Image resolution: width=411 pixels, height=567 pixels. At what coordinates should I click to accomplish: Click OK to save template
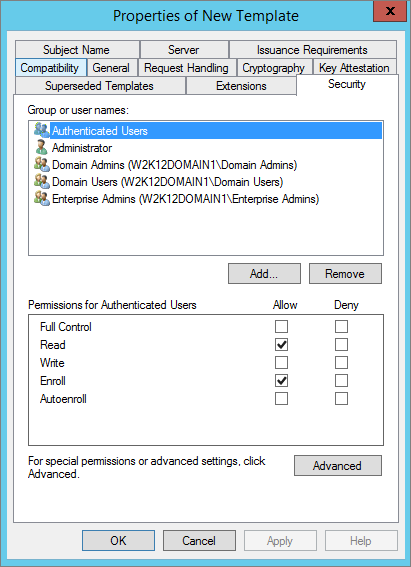pyautogui.click(x=119, y=541)
